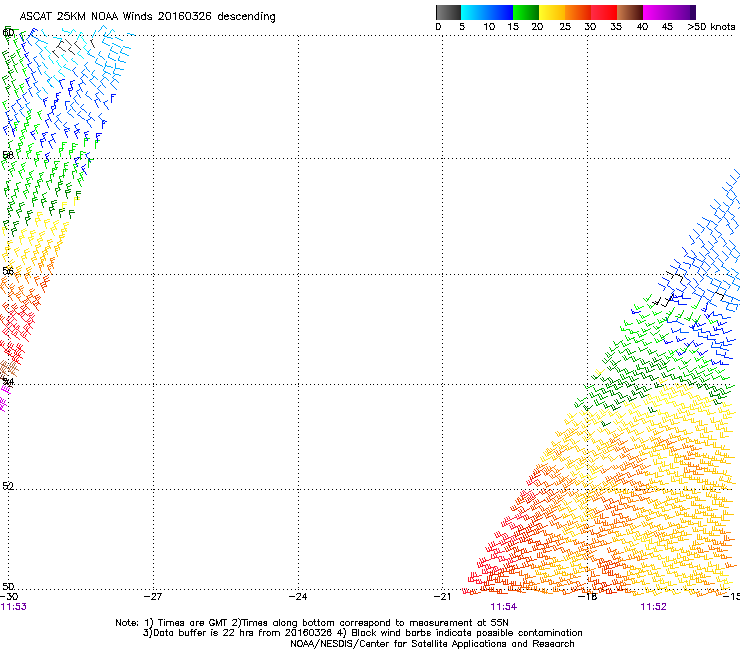The width and height of the screenshot is (740, 650).
Task: Select the dark purple 45-50 legend swatch
Action: tap(682, 12)
